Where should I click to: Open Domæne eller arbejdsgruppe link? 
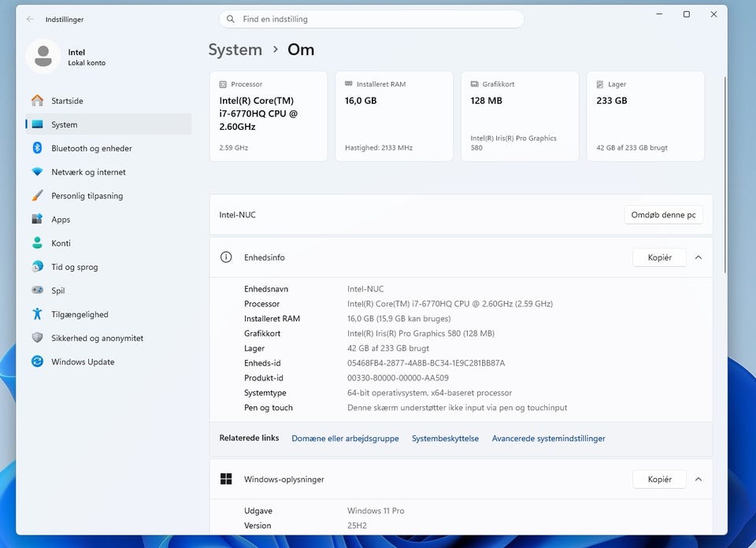pyautogui.click(x=345, y=438)
